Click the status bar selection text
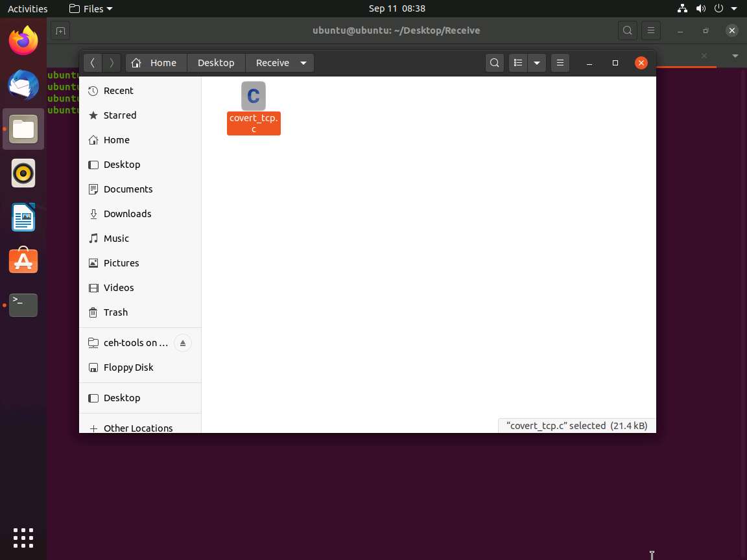This screenshot has height=560, width=747. point(577,426)
